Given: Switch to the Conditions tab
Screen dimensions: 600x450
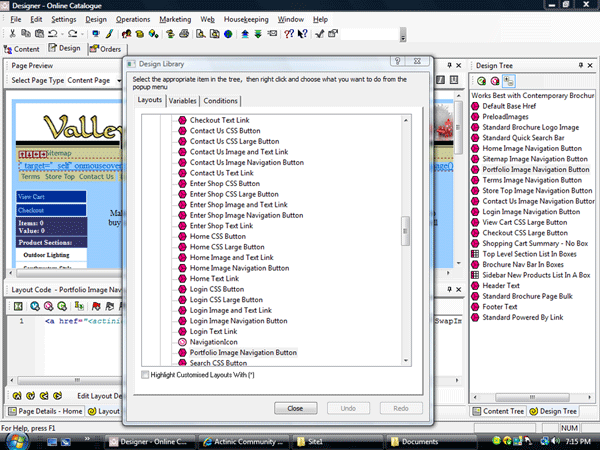Looking at the screenshot, I should 221,101.
